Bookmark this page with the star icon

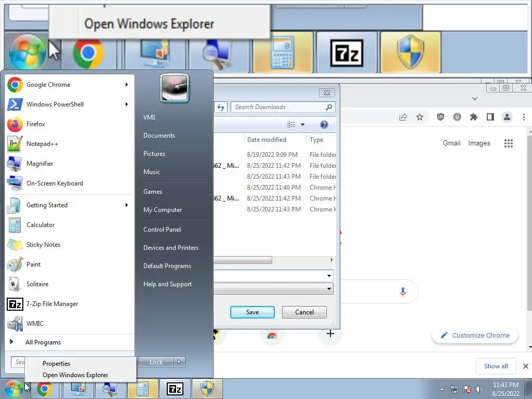pyautogui.click(x=420, y=117)
